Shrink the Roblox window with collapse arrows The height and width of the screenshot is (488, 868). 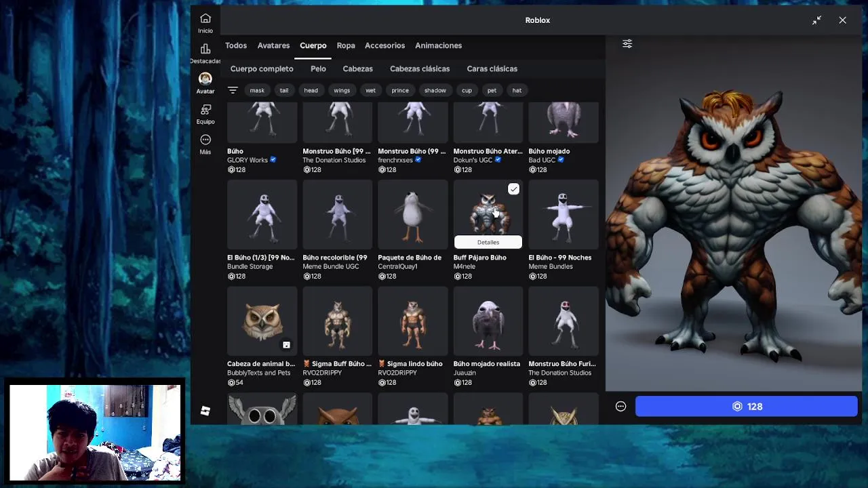point(816,20)
